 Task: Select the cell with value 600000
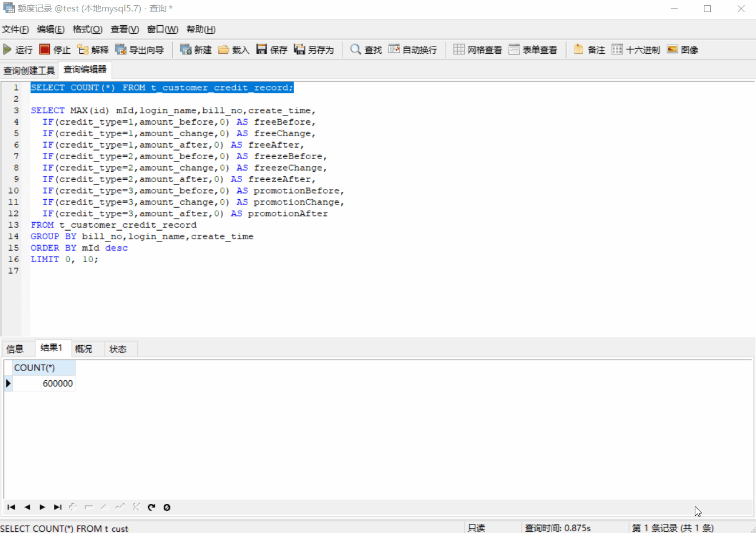(x=43, y=384)
